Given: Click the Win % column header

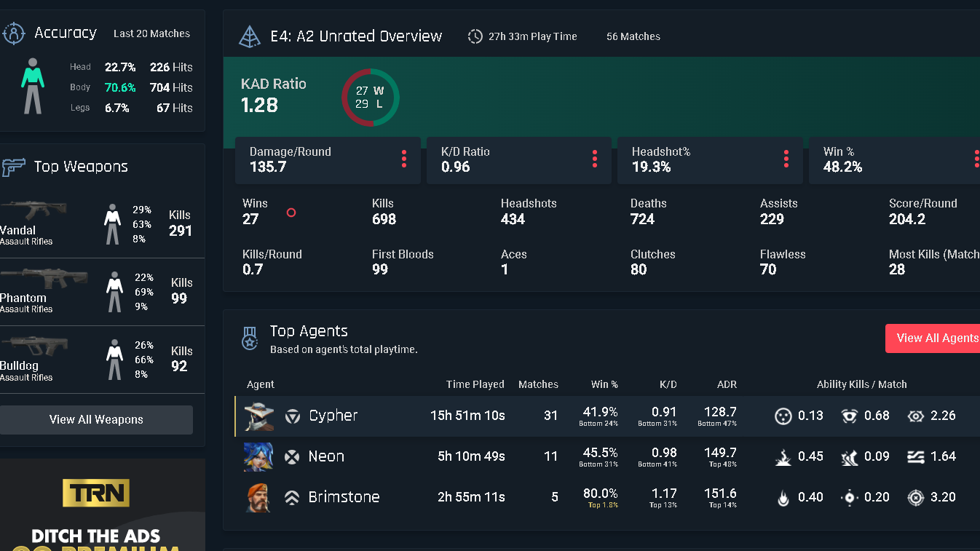Looking at the screenshot, I should point(604,384).
